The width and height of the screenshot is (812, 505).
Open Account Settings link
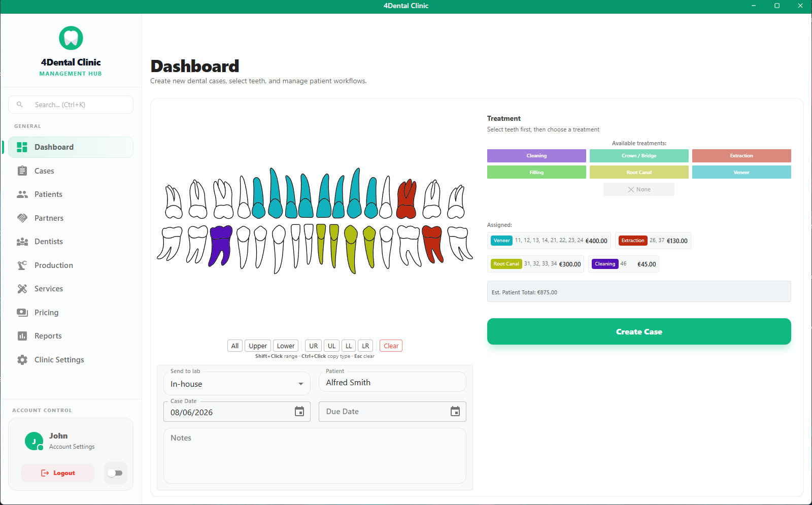[72, 447]
